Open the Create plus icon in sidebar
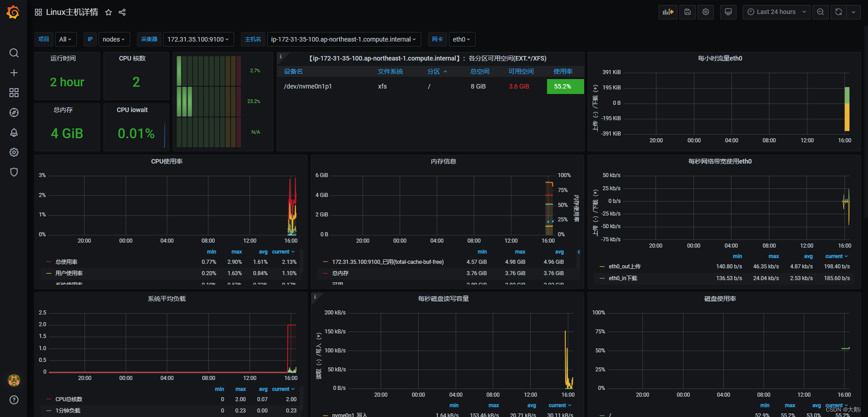Screen dimensions: 868x417 [x=14, y=73]
